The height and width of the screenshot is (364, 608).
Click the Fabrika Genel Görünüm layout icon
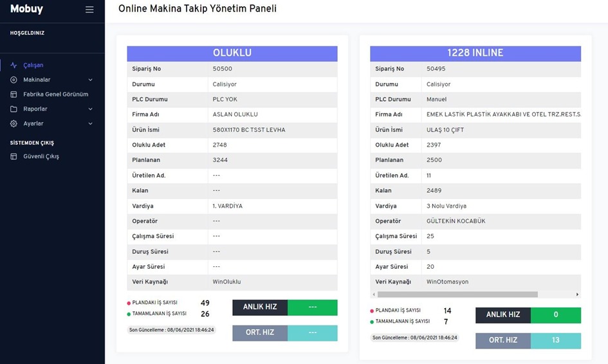coord(14,95)
